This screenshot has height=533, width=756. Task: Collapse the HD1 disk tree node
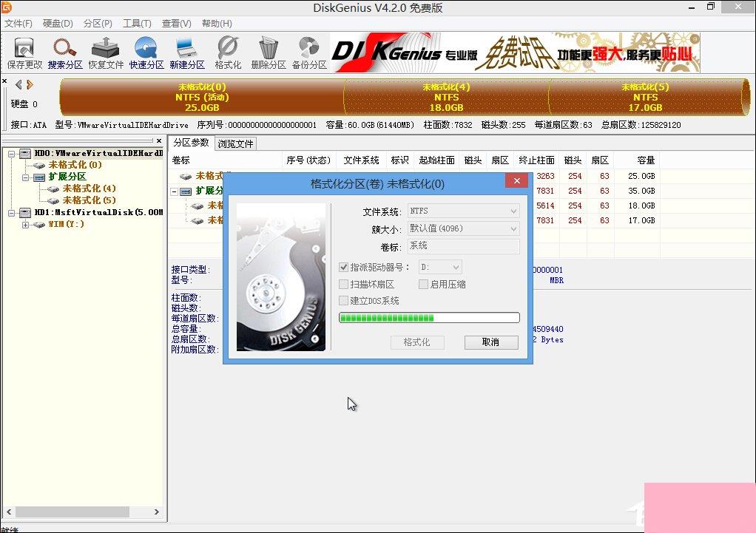pos(11,213)
